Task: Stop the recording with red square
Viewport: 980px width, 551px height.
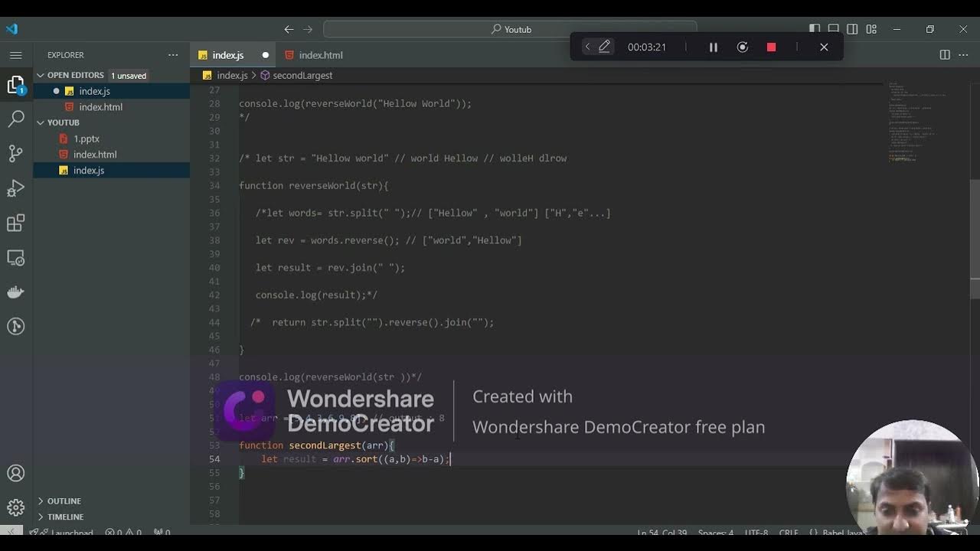Action: coord(771,47)
